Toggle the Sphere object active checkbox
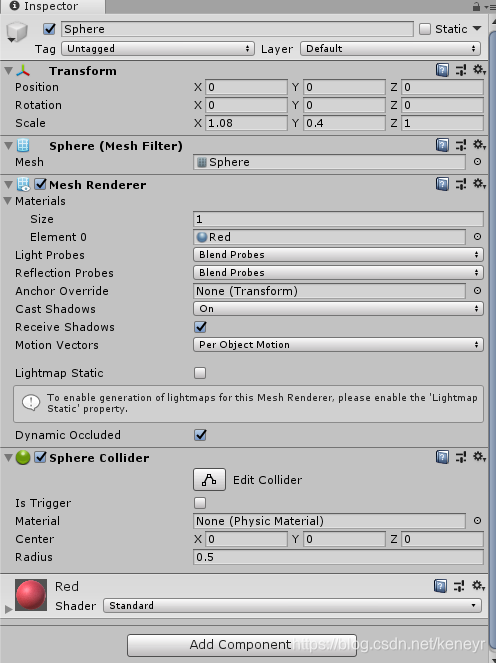Image resolution: width=496 pixels, height=663 pixels. point(49,29)
